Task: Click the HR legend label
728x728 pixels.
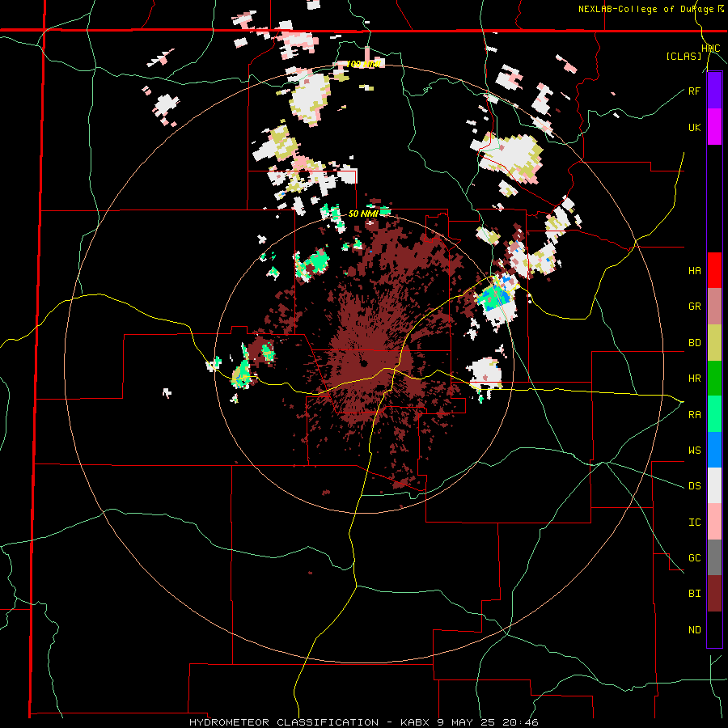Action: 694,379
